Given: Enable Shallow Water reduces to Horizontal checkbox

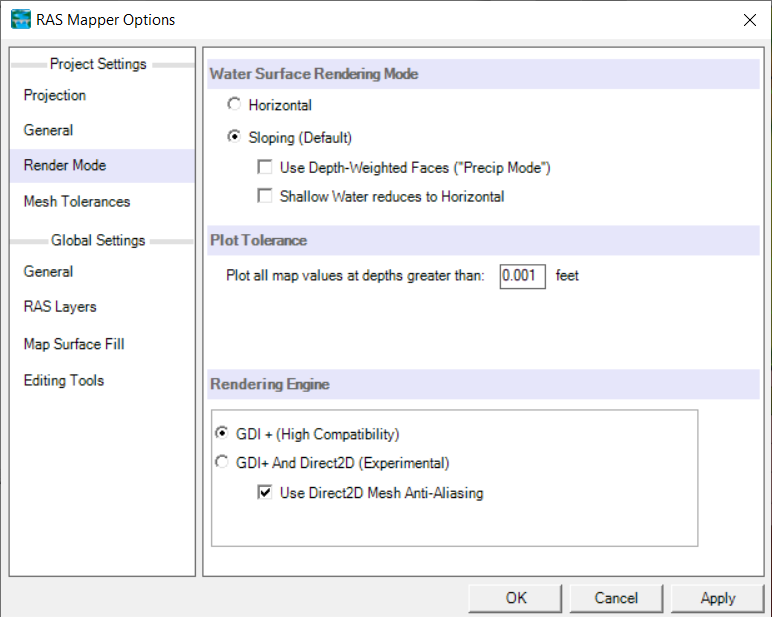Looking at the screenshot, I should [265, 195].
